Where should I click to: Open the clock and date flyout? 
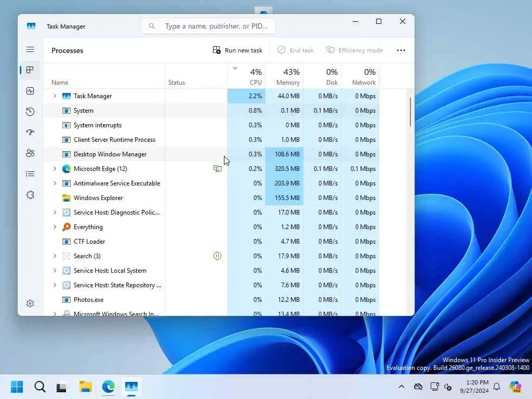click(x=474, y=387)
